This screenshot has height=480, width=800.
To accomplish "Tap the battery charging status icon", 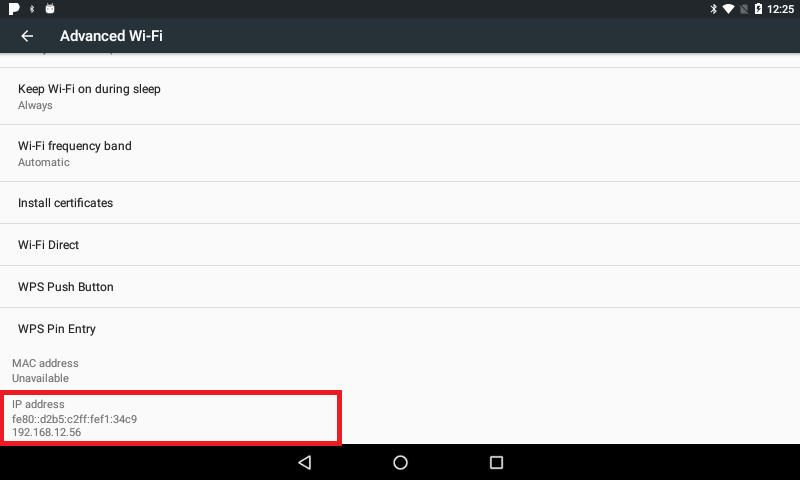I will 758,9.
